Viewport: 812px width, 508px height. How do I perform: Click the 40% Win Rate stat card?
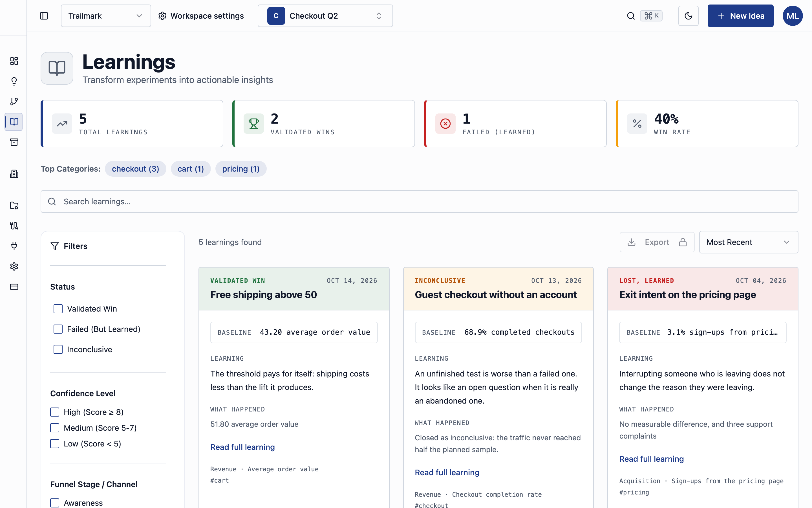pos(707,123)
